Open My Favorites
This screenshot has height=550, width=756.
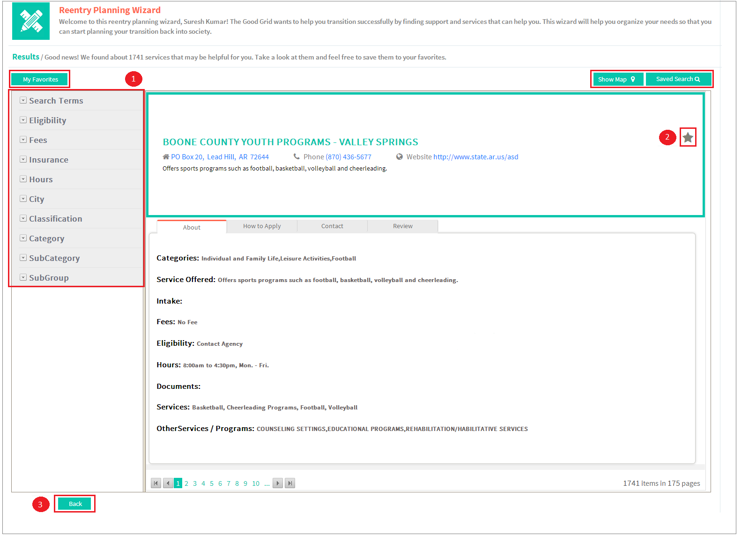[x=40, y=79]
